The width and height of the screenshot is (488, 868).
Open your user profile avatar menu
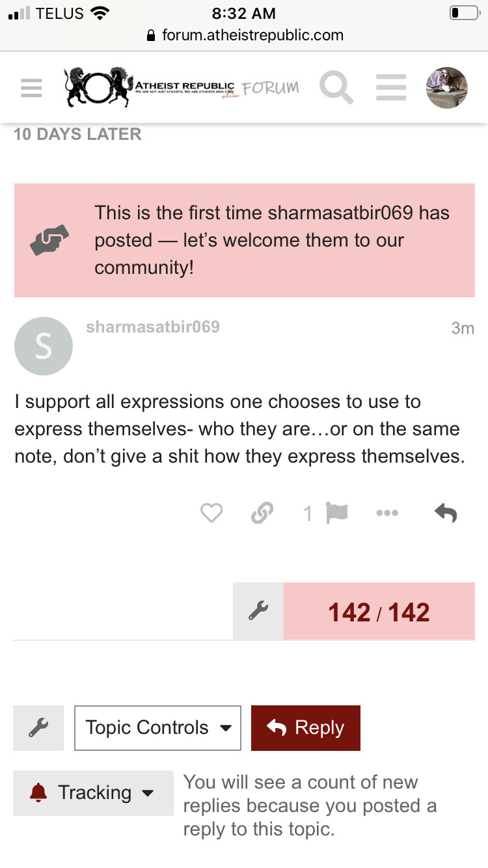point(447,87)
